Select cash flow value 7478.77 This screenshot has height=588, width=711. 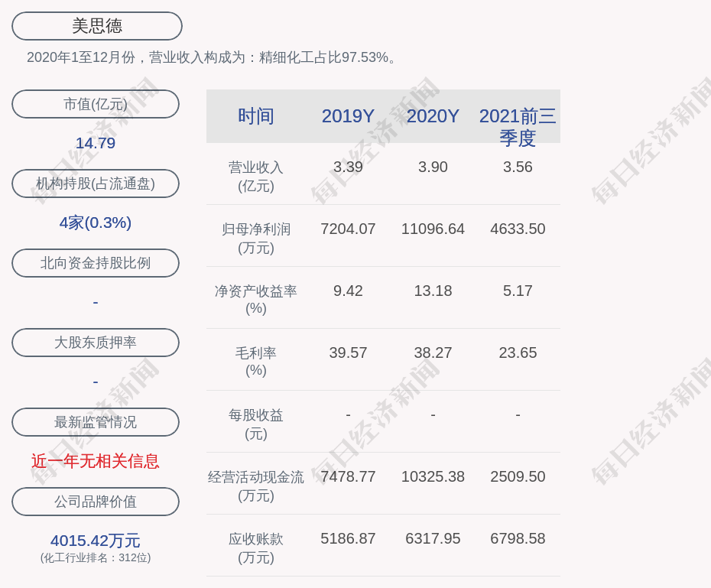(x=349, y=476)
